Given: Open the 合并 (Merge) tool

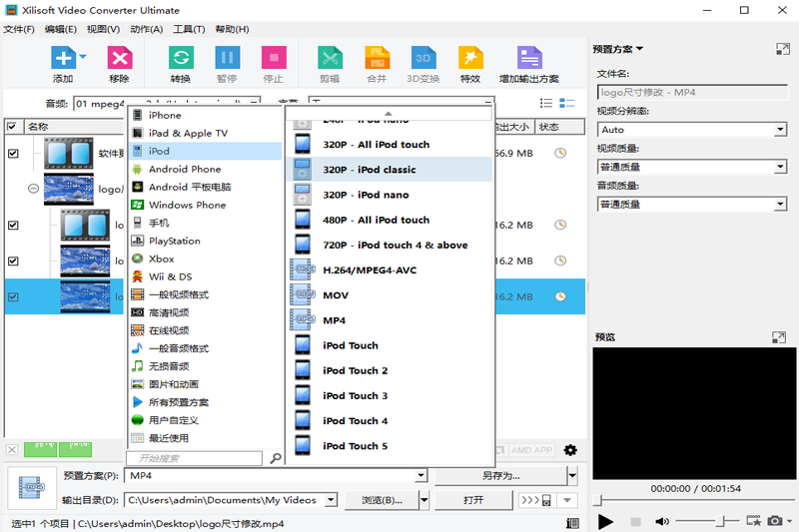Looking at the screenshot, I should pyautogui.click(x=377, y=59).
